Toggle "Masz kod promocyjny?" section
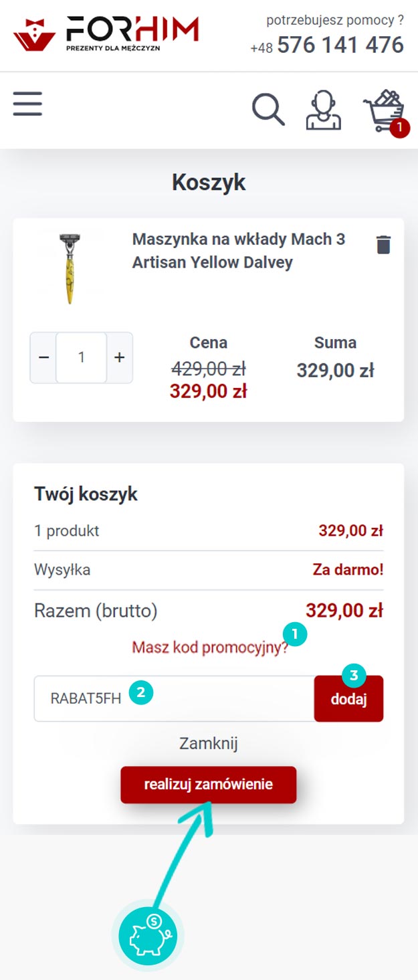Image resolution: width=418 pixels, height=980 pixels. tap(209, 648)
